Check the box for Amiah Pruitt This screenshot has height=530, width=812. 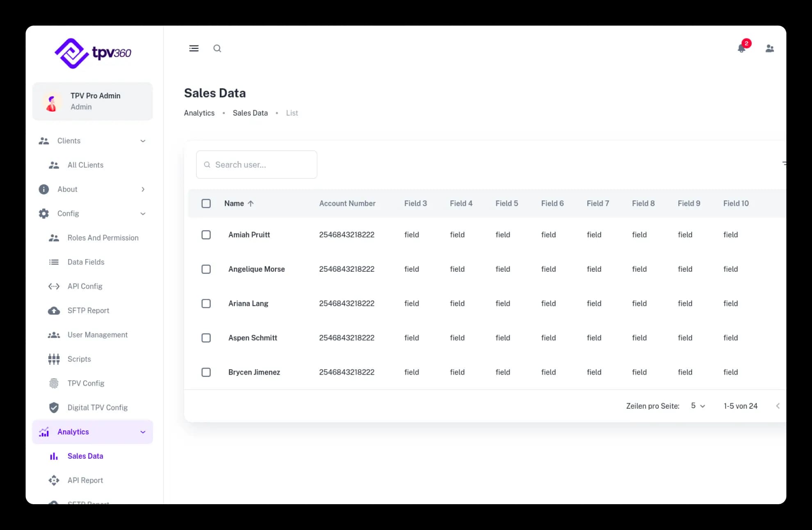[206, 235]
